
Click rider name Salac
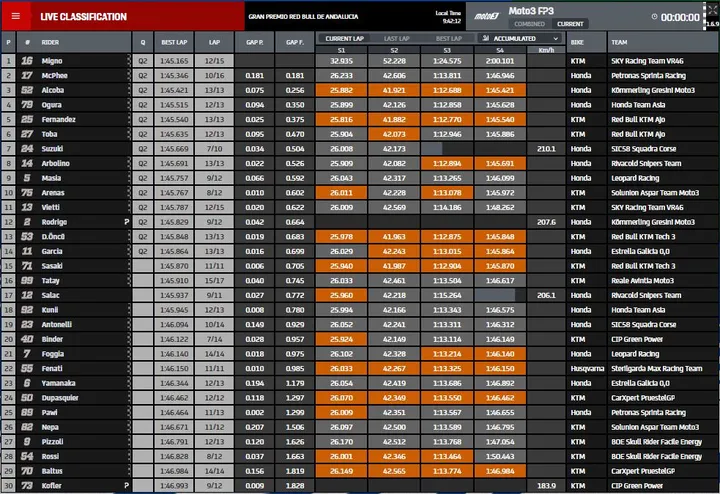coord(51,295)
